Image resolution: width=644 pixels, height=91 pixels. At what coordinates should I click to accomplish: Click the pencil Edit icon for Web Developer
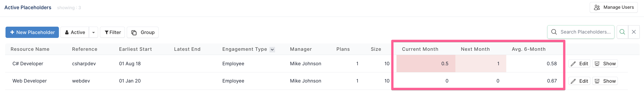pyautogui.click(x=573, y=81)
